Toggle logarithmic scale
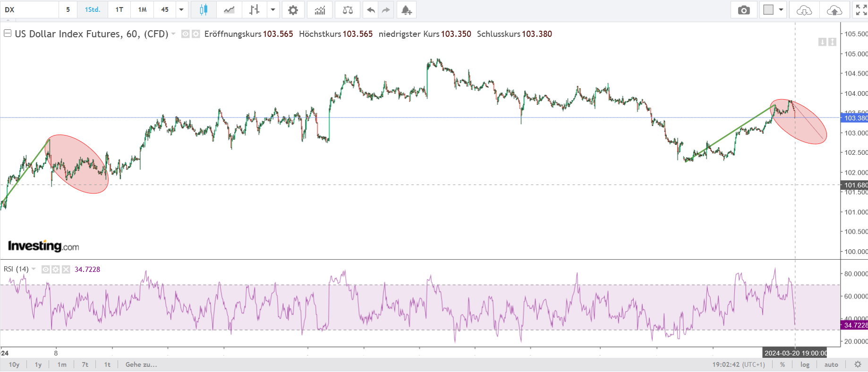Viewport: 868px width, 372px height. [x=805, y=364]
